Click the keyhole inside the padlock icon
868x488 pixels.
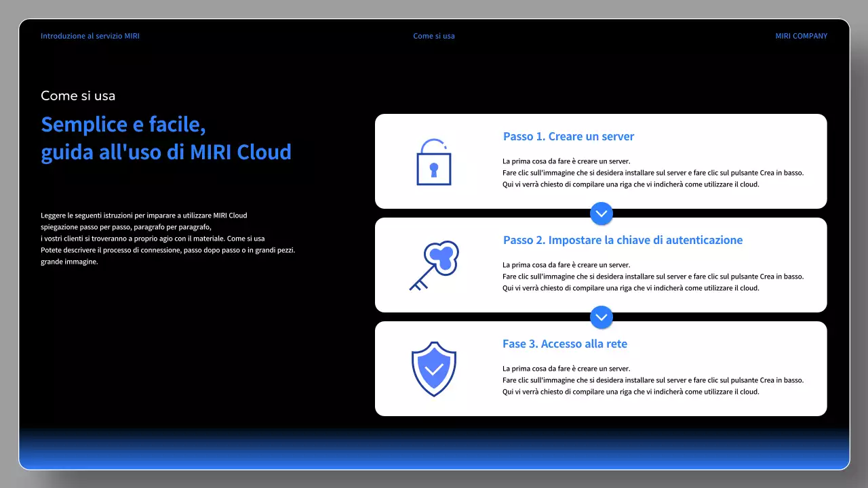point(434,168)
